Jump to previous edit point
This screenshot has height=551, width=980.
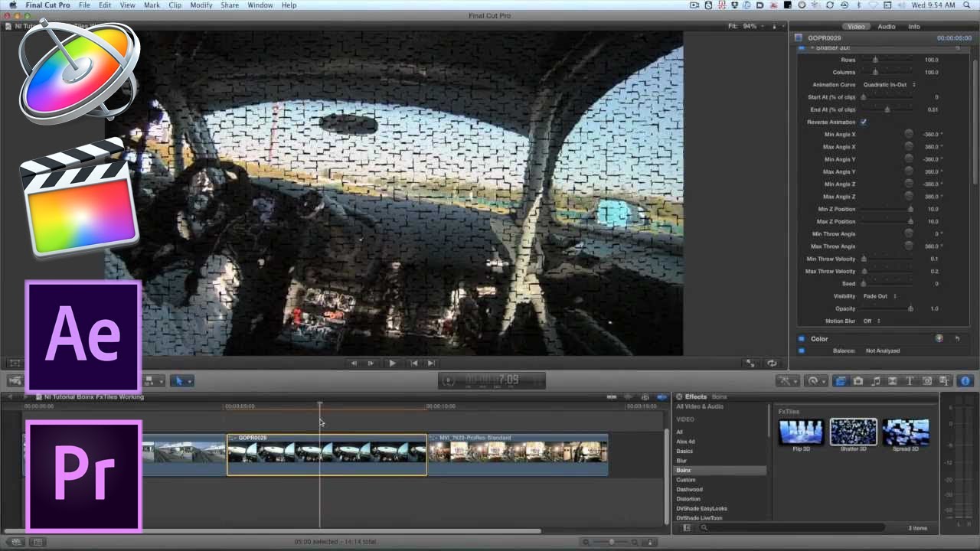[x=413, y=364]
